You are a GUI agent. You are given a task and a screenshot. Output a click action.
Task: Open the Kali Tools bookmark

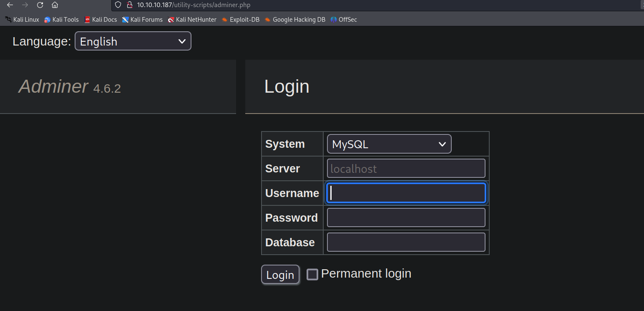[61, 20]
